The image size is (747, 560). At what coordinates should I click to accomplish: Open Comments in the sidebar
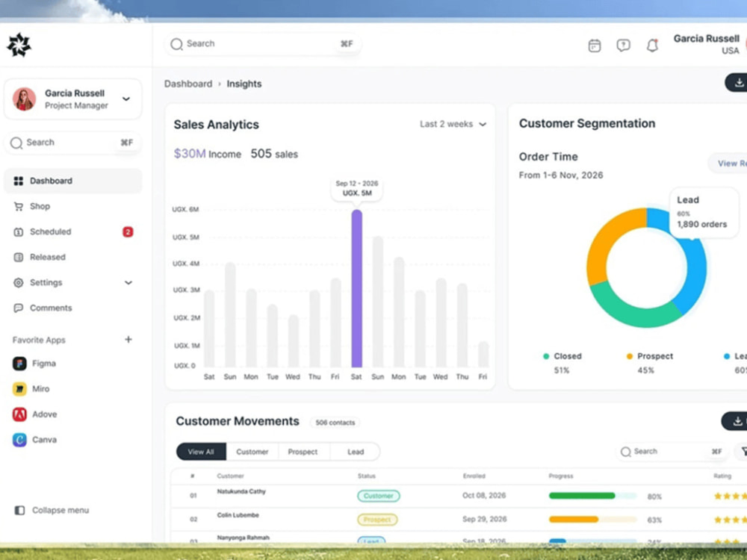pos(73,308)
